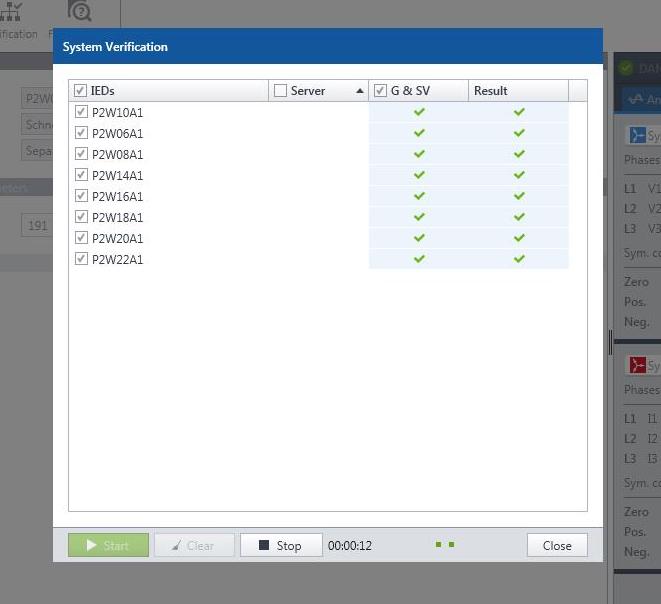The image size is (661, 604).
Task: Click the Result checkmark for P2W06A1
Action: coord(519,133)
